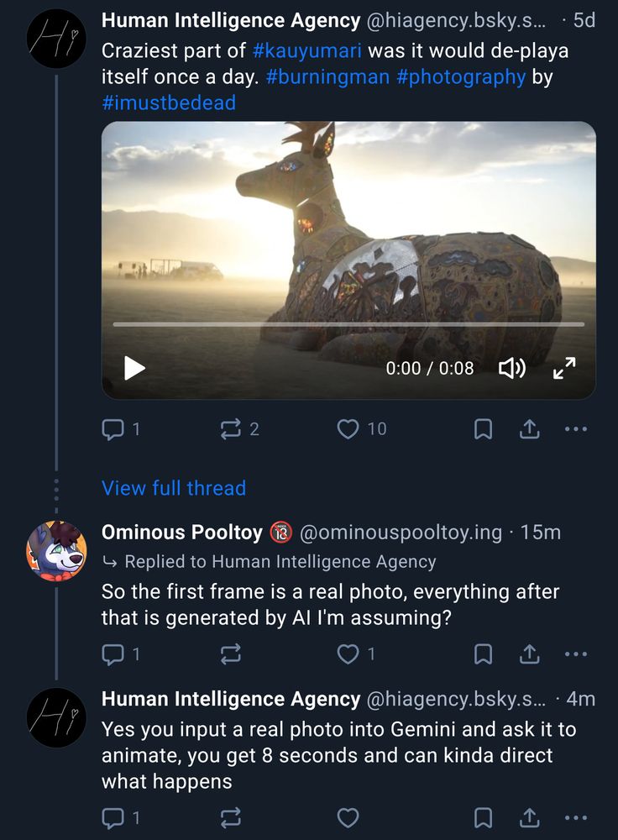618x840 pixels.
Task: Repost the top post with 2 reposts
Action: pyautogui.click(x=230, y=429)
